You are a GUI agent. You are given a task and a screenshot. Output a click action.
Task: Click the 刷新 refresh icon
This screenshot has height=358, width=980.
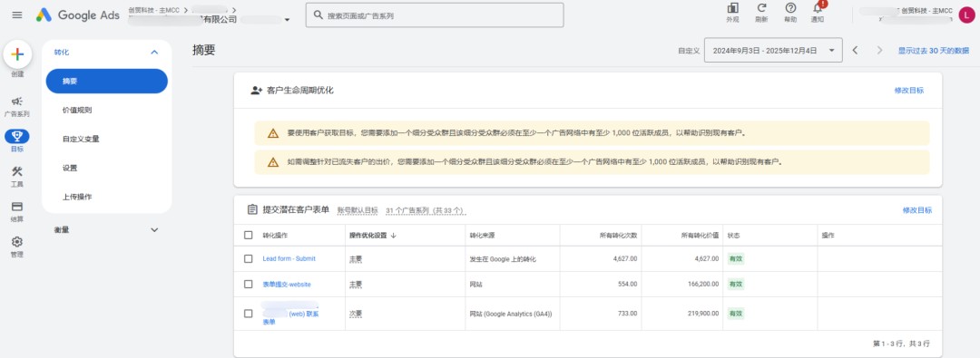tap(761, 8)
